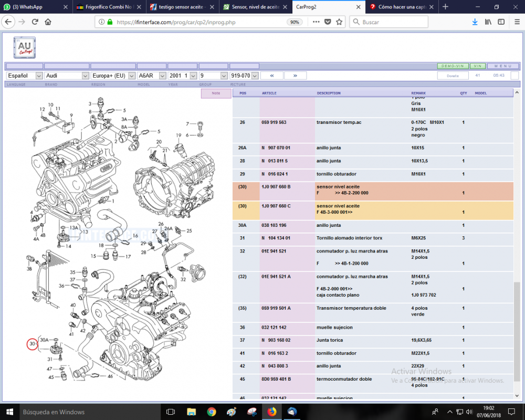Image resolution: width=525 pixels, height=420 pixels.
Task: Open Paint from the taskbar
Action: (232, 412)
